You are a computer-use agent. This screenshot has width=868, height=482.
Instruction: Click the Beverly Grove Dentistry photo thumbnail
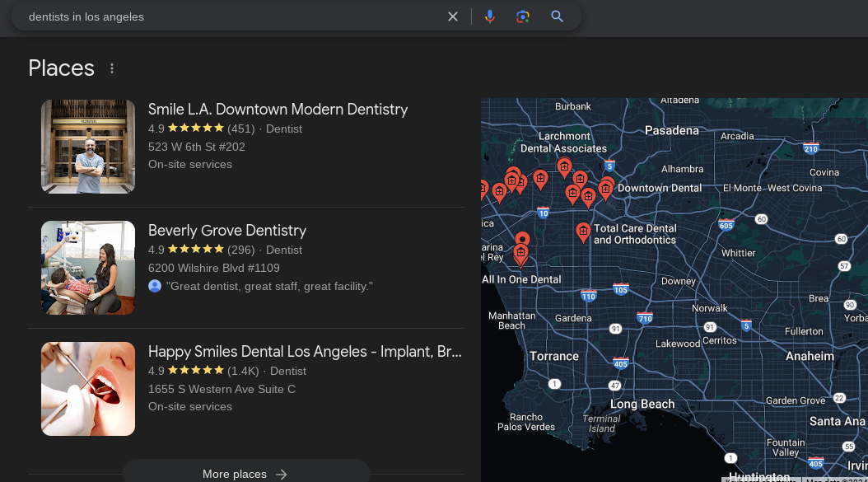(x=88, y=268)
